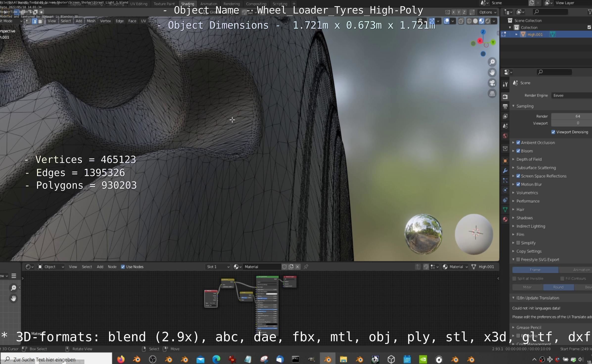Click the Frame export mode button
The height and width of the screenshot is (364, 592).
pos(535,270)
